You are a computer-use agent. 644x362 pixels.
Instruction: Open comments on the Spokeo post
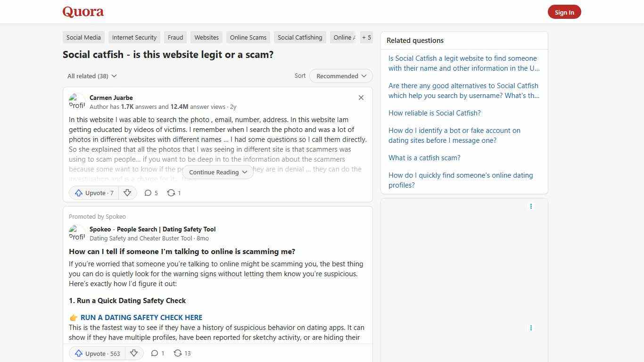[x=157, y=353]
